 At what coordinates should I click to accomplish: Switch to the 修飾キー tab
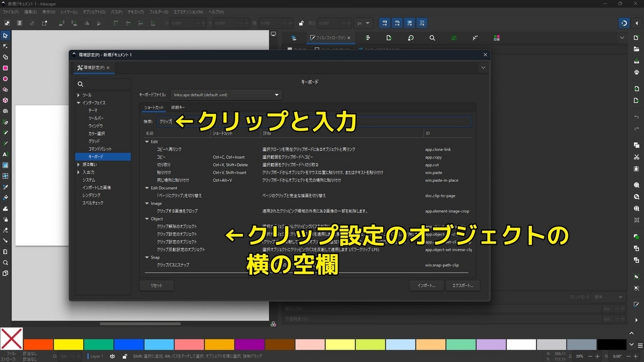pos(177,107)
